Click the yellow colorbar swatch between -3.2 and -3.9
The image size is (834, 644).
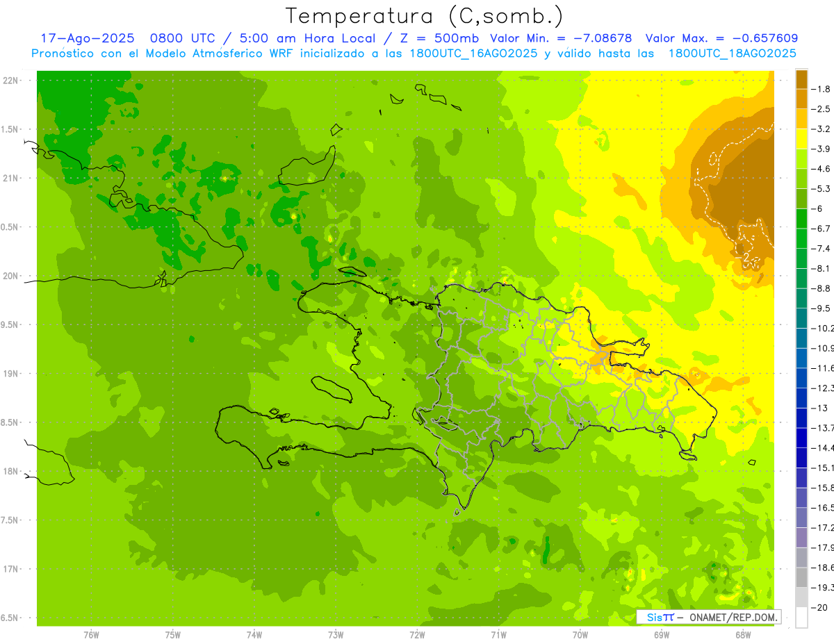point(801,139)
